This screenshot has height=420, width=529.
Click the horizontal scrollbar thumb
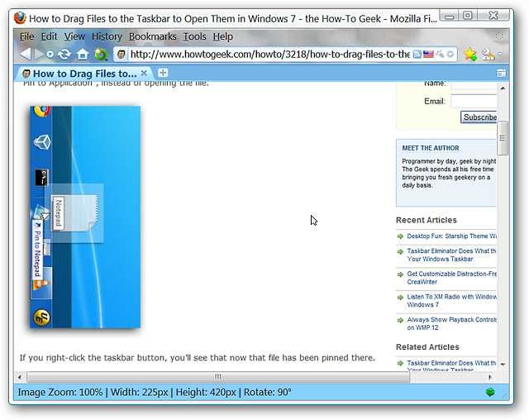click(218, 377)
